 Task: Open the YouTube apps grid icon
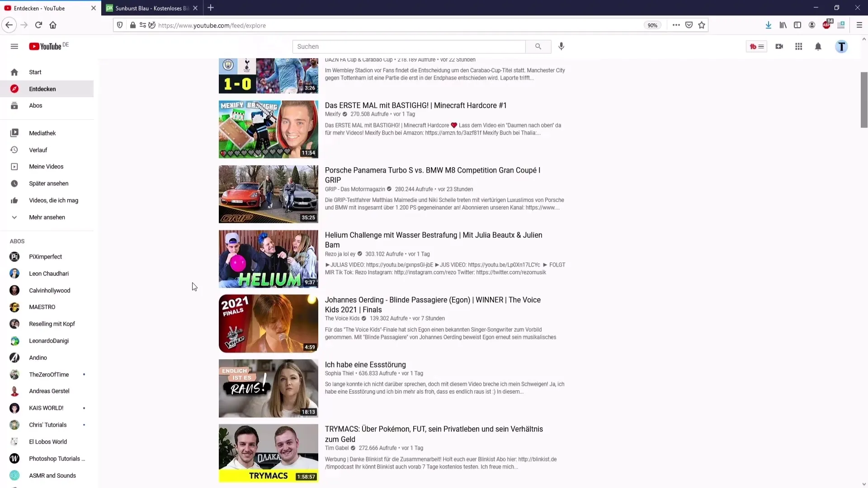pyautogui.click(x=798, y=47)
